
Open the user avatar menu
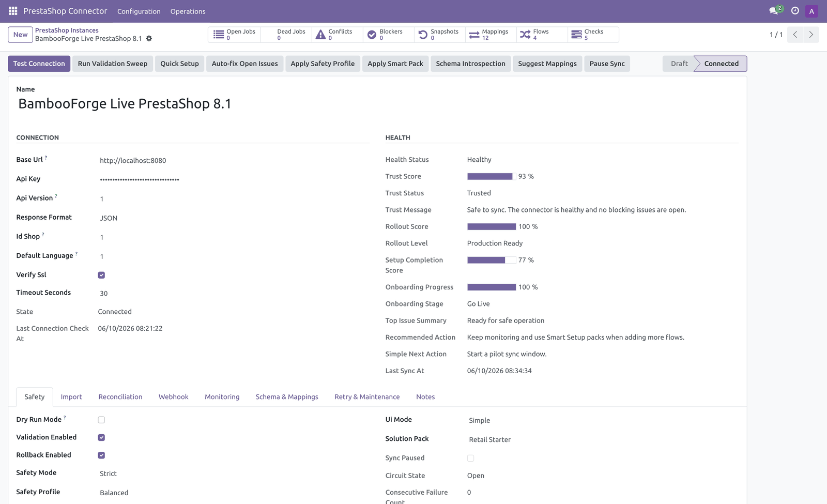click(811, 11)
